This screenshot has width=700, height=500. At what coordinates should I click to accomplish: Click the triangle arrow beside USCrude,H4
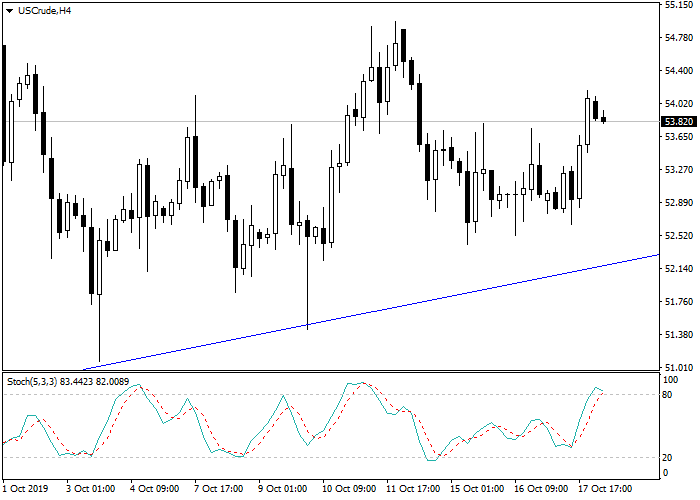coord(9,10)
